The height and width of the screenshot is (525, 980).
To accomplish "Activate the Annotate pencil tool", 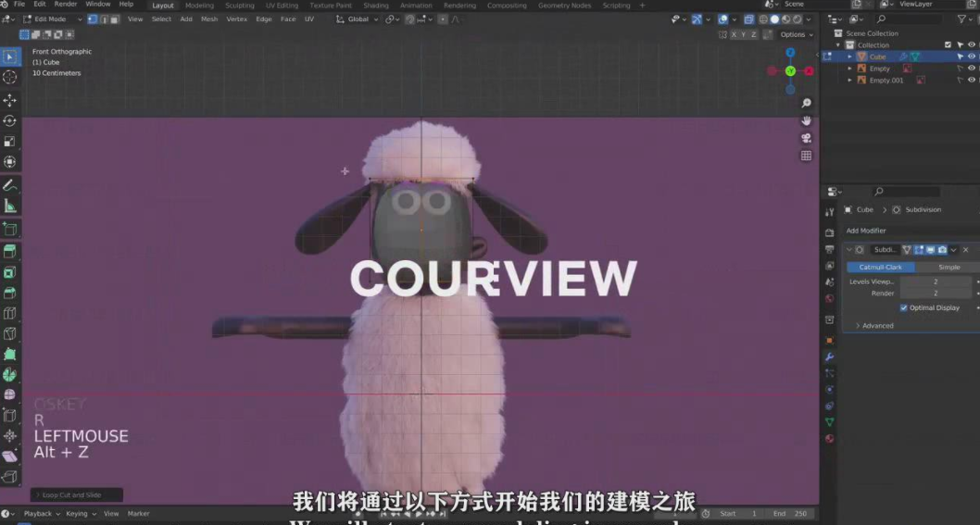I will click(x=10, y=185).
